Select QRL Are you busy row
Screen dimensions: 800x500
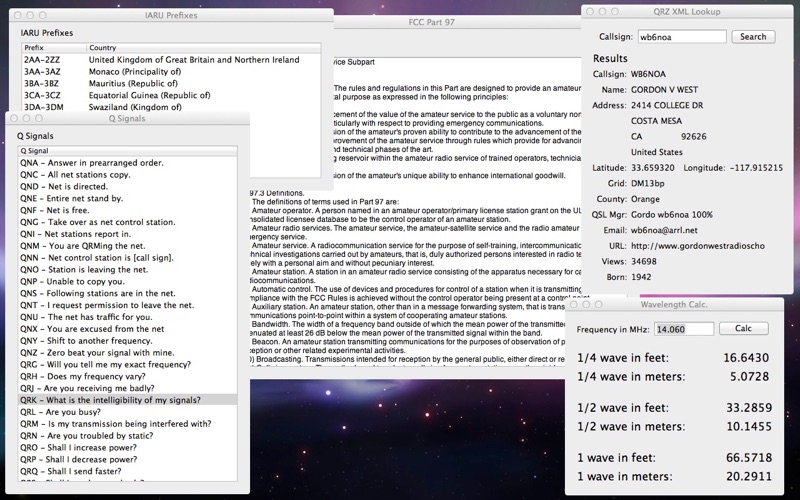coord(128,412)
